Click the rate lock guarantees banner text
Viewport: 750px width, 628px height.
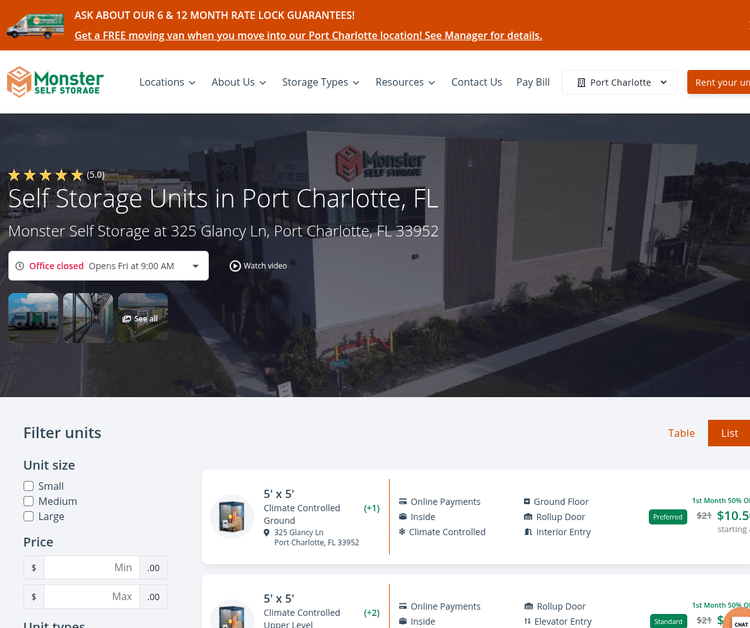point(214,15)
